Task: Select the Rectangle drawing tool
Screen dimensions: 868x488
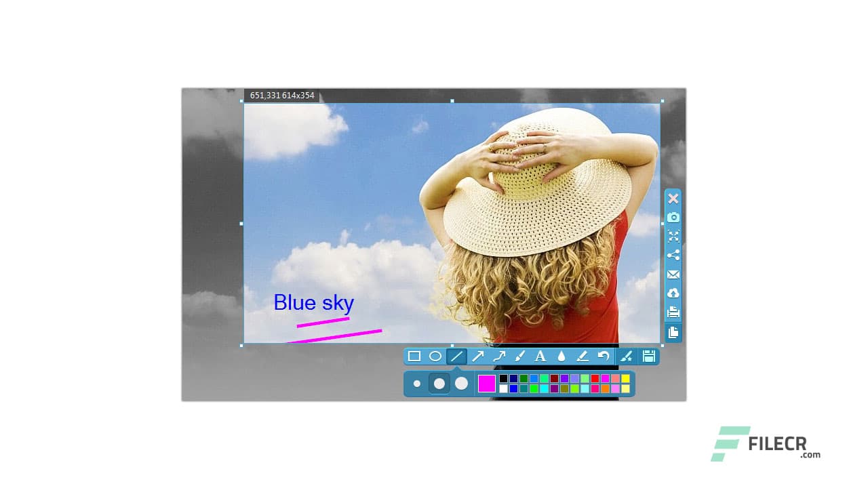Action: click(x=414, y=356)
